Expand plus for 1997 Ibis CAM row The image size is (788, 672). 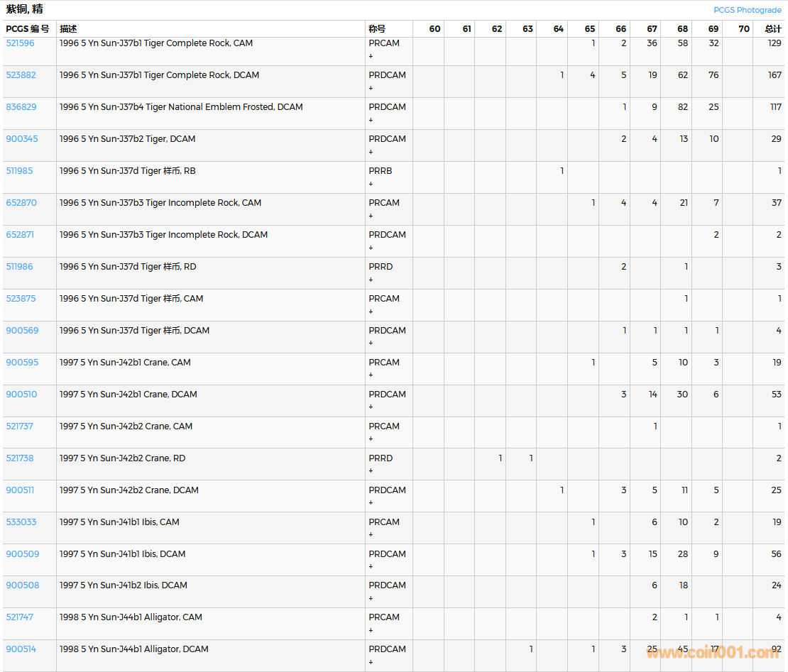pos(371,534)
